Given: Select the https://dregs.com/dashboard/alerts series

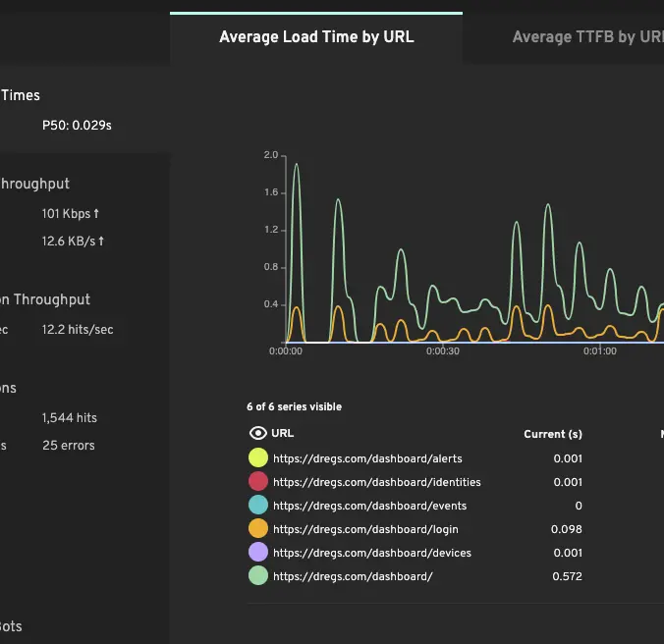Looking at the screenshot, I should tap(367, 458).
